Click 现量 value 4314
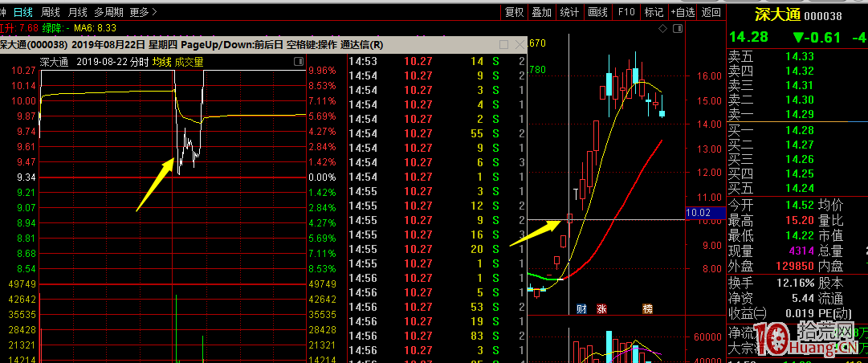 [x=801, y=251]
